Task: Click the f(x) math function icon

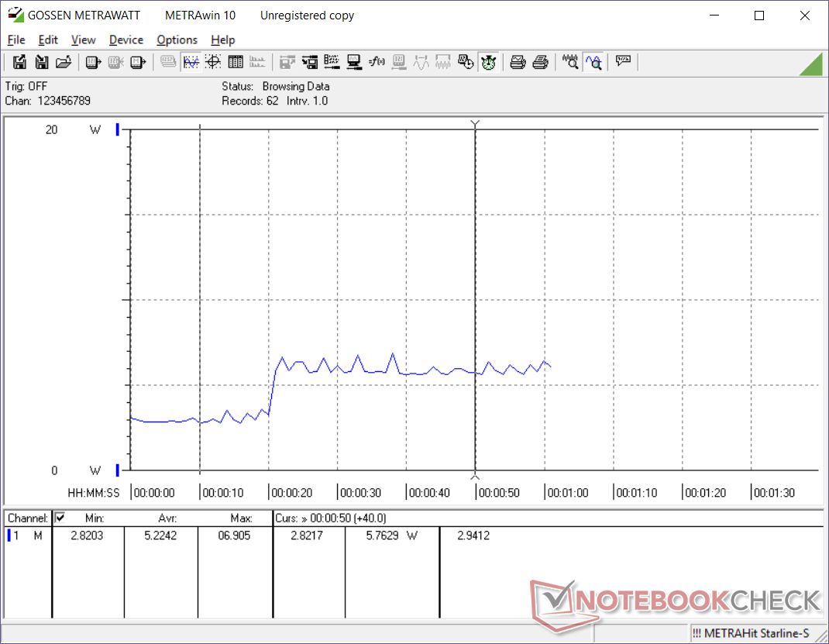Action: point(377,63)
